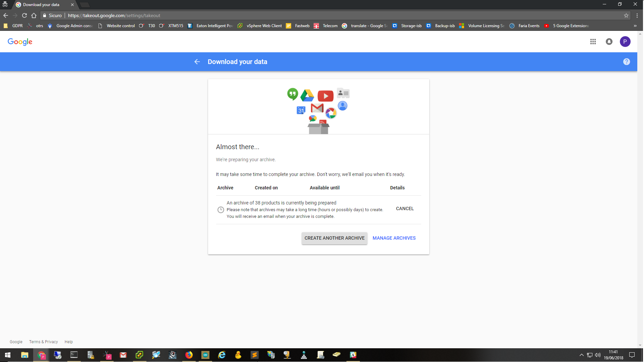Expand the hidden bookmarks chevron
This screenshot has width=644, height=362.
pos(635,26)
